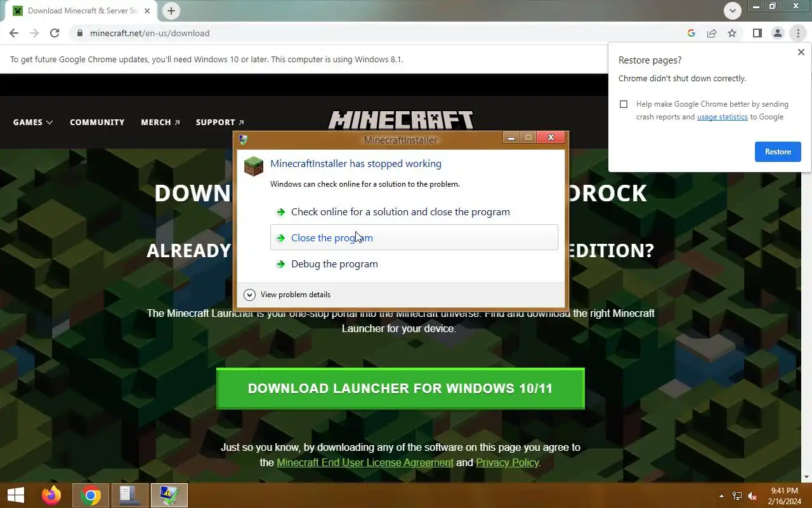Click Download Launcher for Windows 10/11
This screenshot has width=812, height=508.
(400, 389)
